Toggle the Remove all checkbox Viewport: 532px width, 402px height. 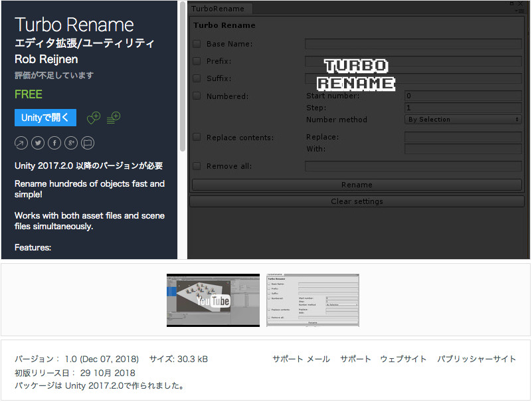pos(197,166)
